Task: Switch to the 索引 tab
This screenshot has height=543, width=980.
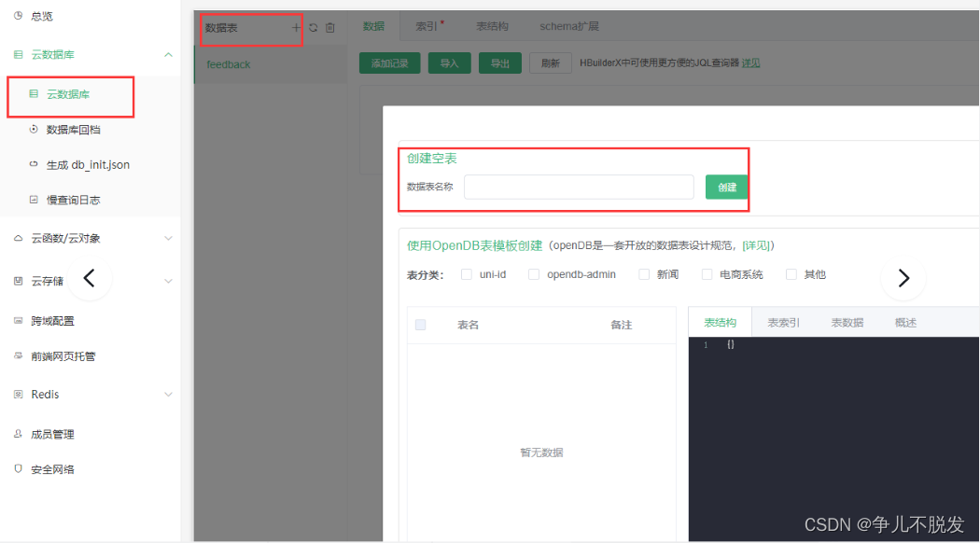Action: tap(426, 25)
